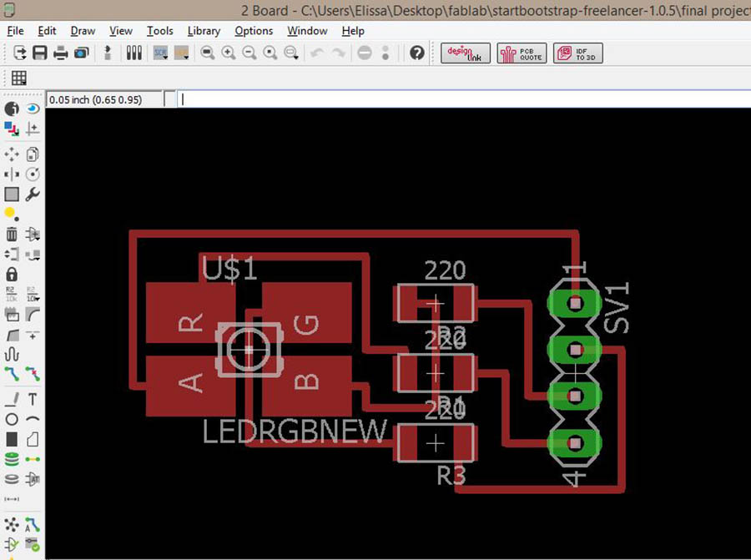Select the Circle drawing tool
Screen dimensions: 751x560
click(x=12, y=419)
